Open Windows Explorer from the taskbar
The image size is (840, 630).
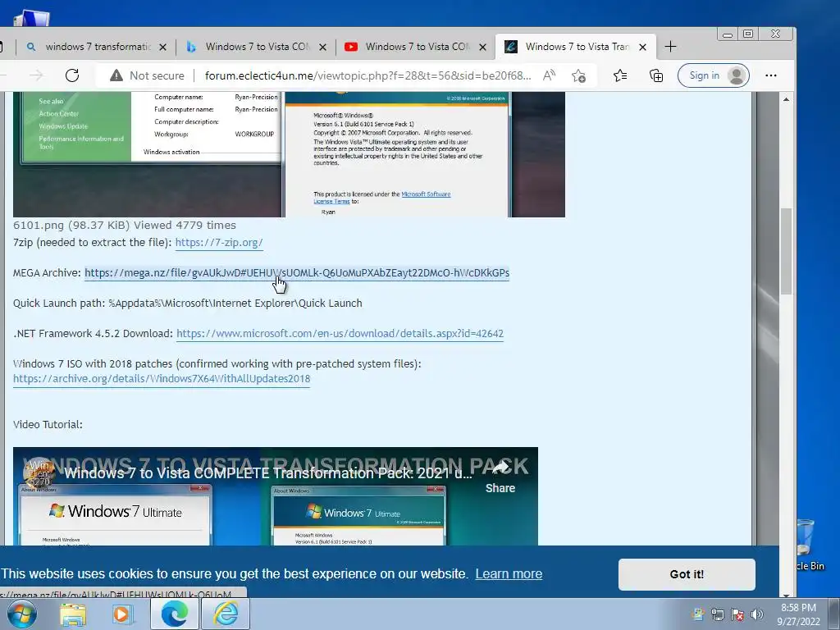point(73,614)
